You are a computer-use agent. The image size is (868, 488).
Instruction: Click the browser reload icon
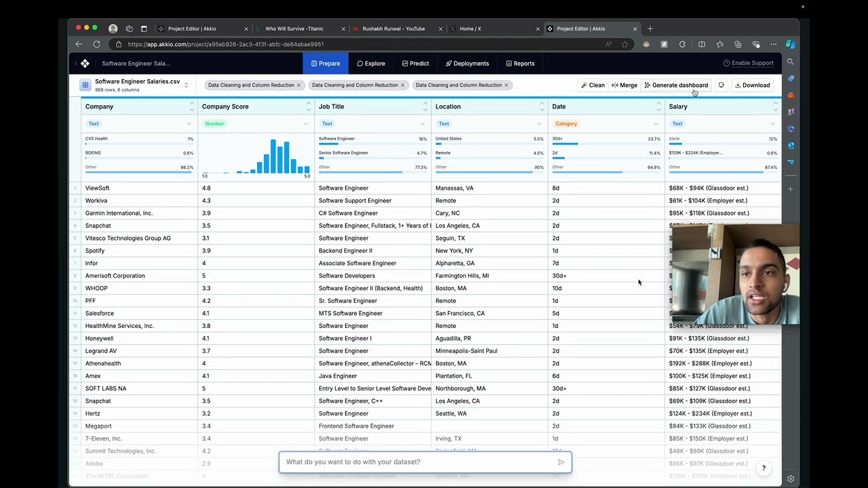97,44
